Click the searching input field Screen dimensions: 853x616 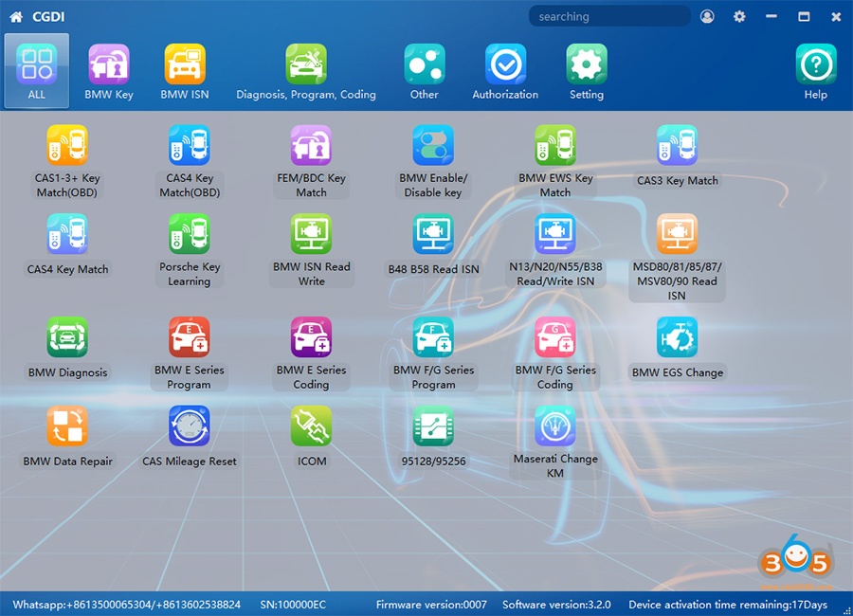pos(608,16)
